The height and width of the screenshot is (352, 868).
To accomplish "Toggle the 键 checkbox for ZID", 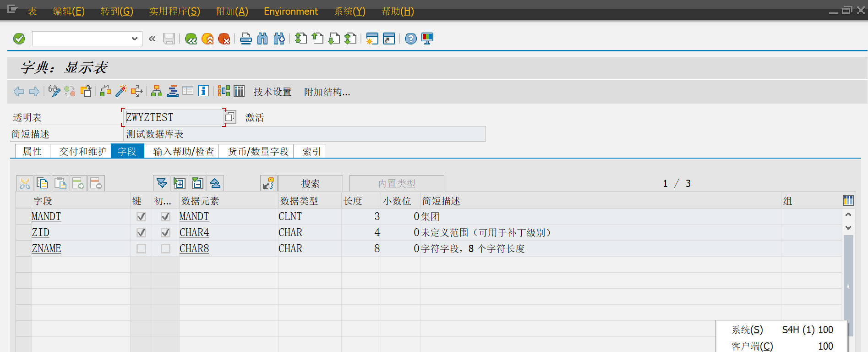I will (x=141, y=232).
